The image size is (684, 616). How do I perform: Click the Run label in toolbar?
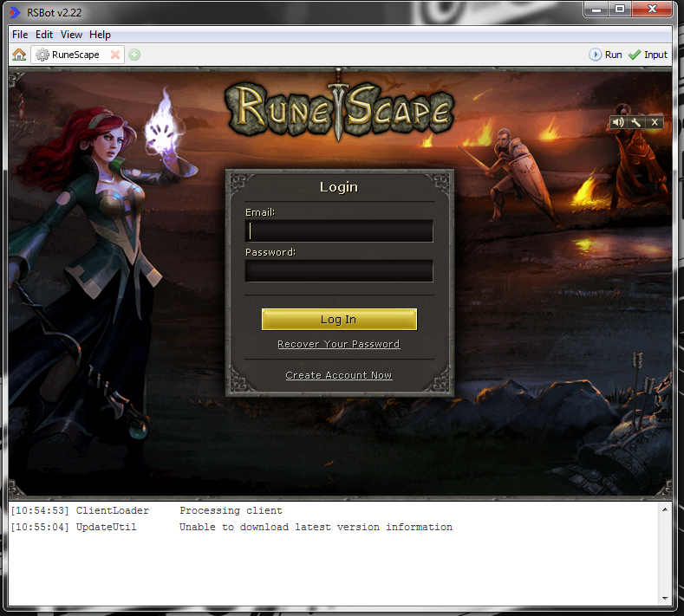613,55
